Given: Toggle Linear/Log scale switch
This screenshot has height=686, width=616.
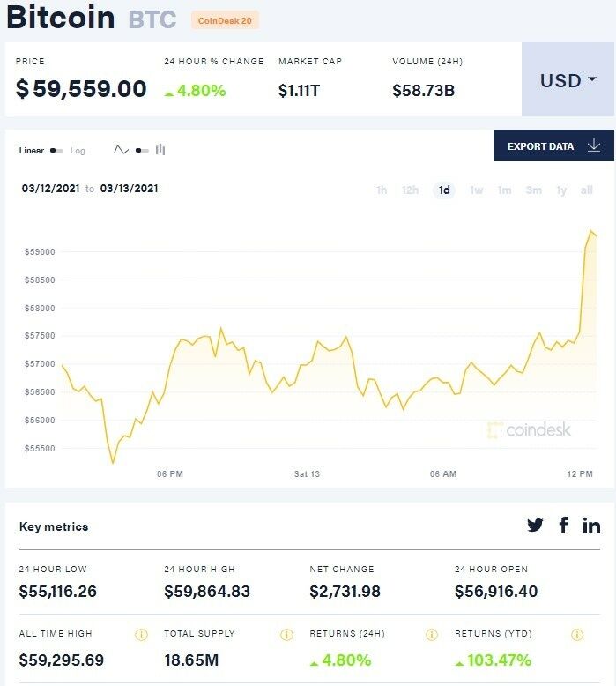Looking at the screenshot, I should click(x=56, y=151).
